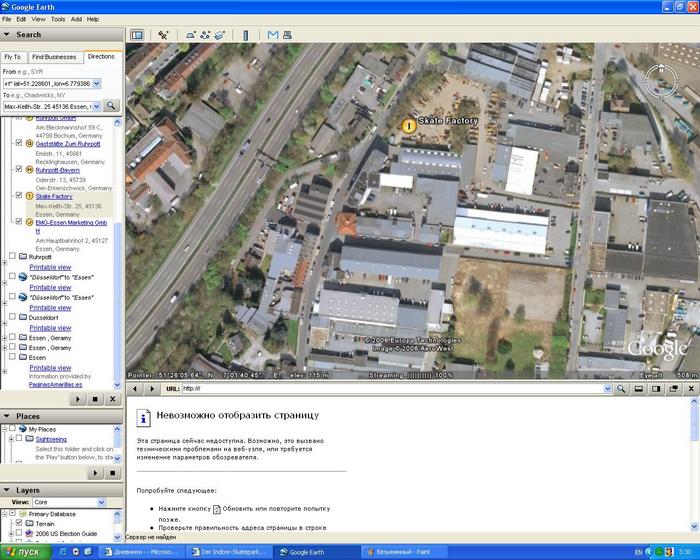Click the Add Polygon toolbar icon
The width and height of the screenshot is (700, 560).
tap(191, 35)
